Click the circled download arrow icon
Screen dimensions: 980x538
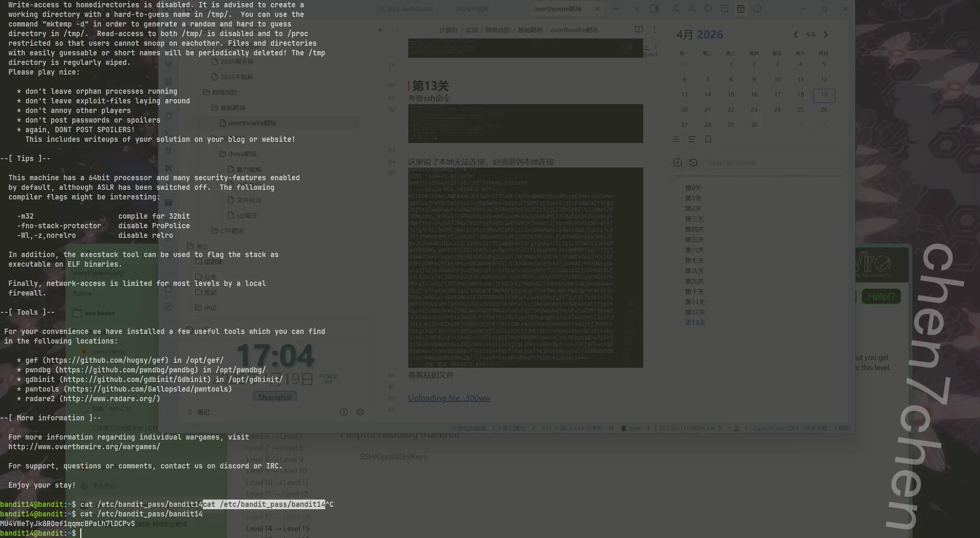[x=677, y=163]
